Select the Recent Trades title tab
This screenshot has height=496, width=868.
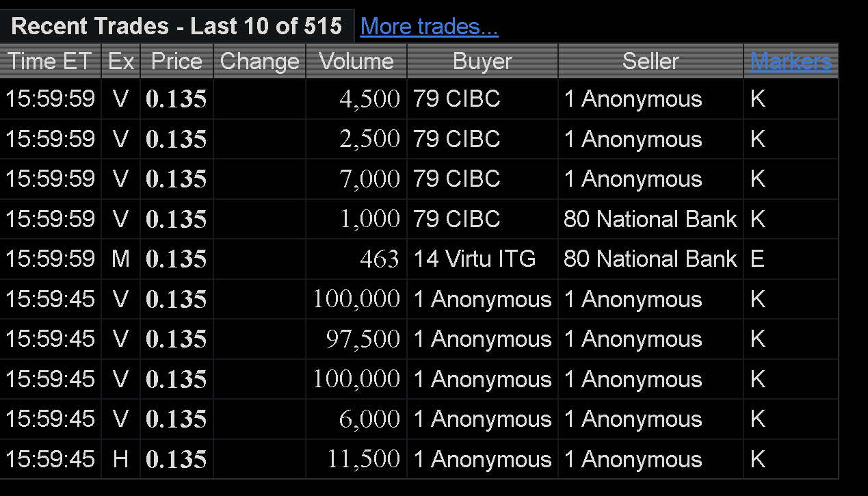pos(176,27)
